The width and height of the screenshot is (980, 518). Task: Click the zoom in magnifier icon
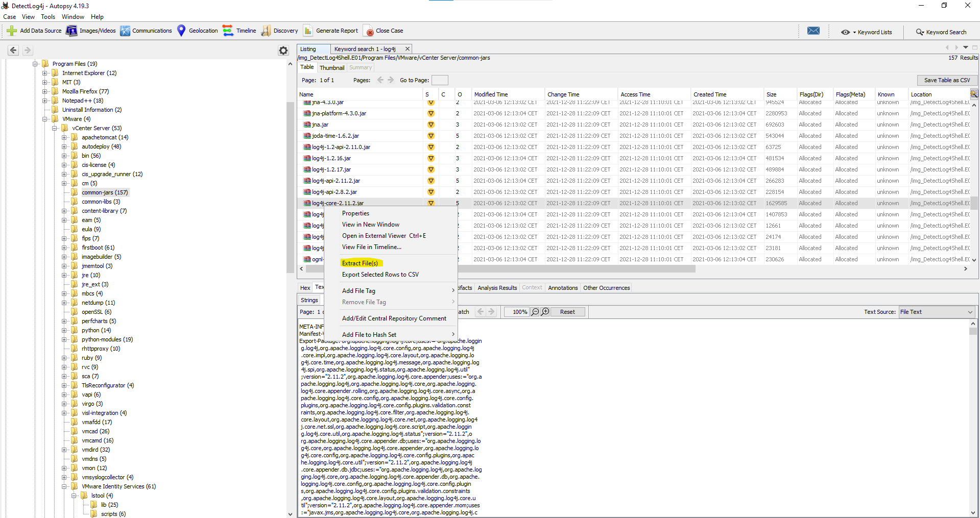(545, 312)
